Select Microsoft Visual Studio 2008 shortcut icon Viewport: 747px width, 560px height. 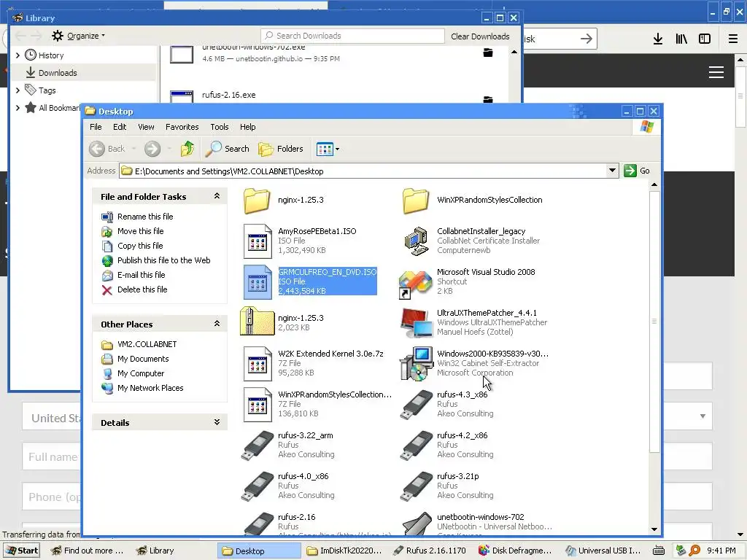[415, 284]
